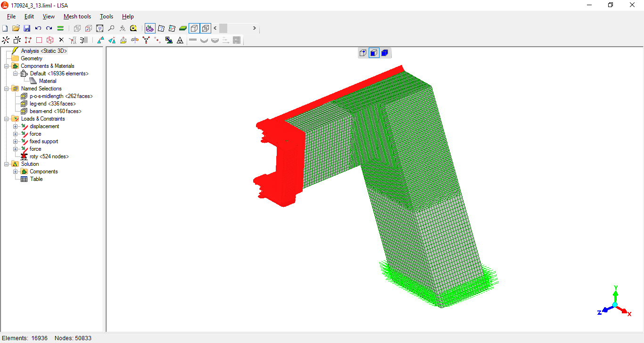644x343 pixels.
Task: Expand the displacement load item
Action: 16,126
